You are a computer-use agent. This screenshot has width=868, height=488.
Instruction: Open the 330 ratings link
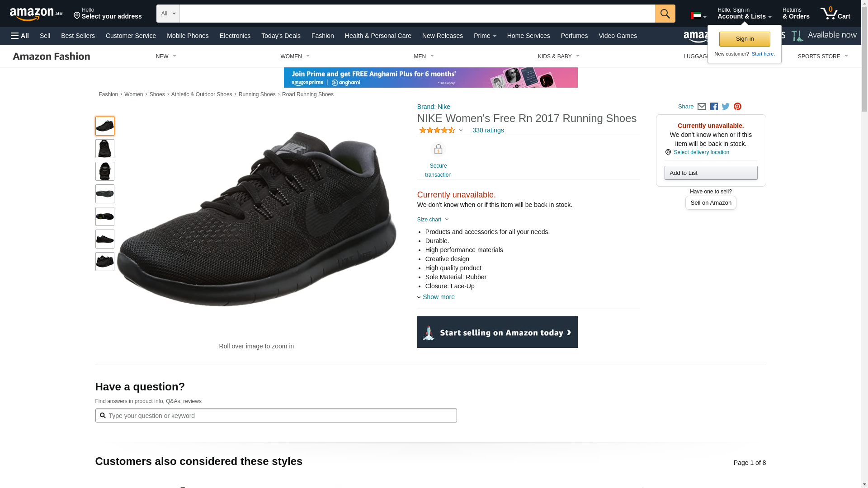coord(488,130)
